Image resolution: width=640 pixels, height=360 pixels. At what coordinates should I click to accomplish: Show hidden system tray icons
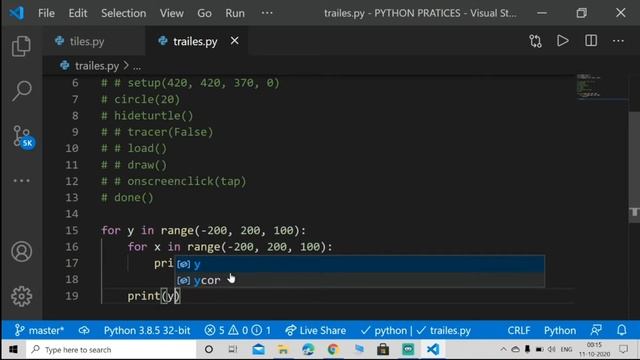[503, 349]
